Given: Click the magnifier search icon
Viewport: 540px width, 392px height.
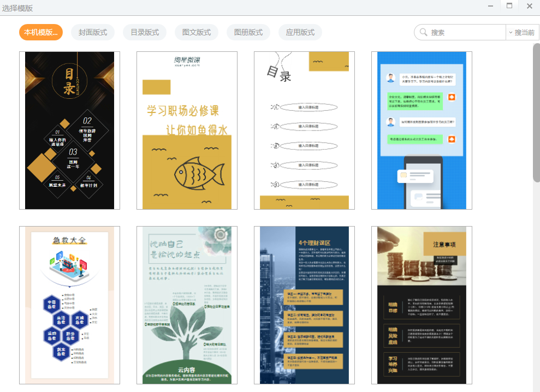Looking at the screenshot, I should point(423,32).
